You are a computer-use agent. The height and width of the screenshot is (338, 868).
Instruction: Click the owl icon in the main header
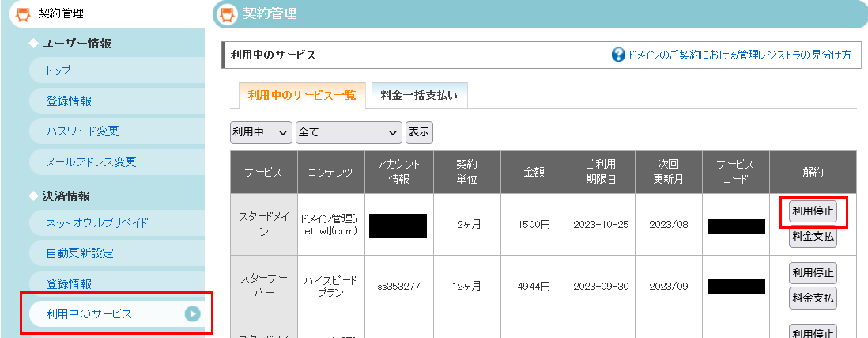click(x=227, y=13)
